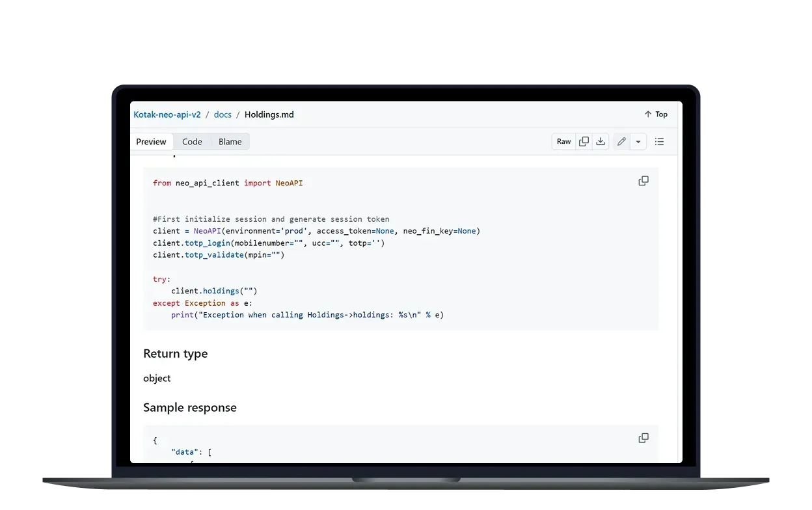Click the client.holdings line in code

click(x=214, y=291)
